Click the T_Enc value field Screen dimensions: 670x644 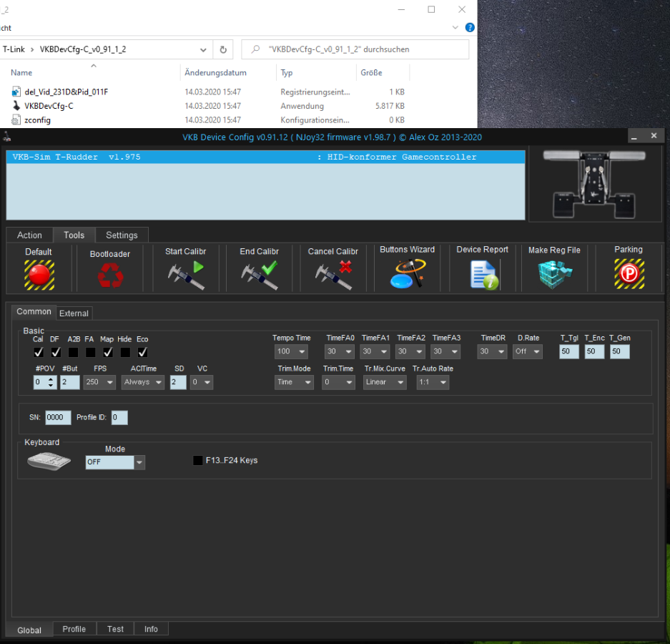tap(594, 351)
